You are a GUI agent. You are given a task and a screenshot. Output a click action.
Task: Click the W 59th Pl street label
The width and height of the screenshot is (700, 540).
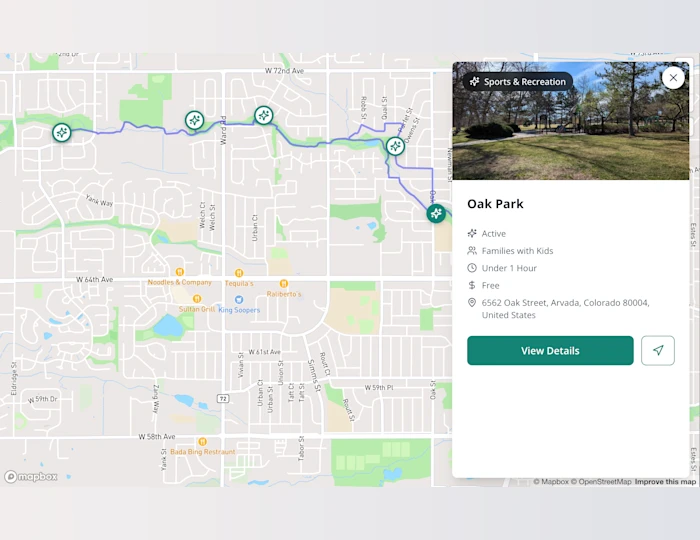click(x=379, y=387)
